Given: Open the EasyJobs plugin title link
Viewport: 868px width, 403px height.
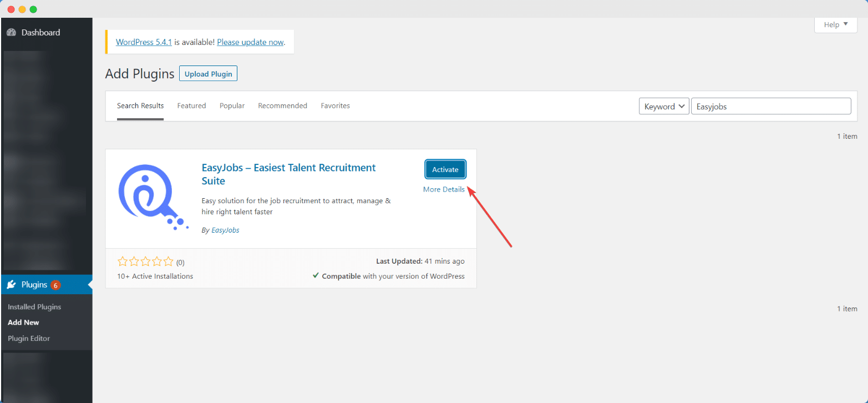Looking at the screenshot, I should 289,174.
